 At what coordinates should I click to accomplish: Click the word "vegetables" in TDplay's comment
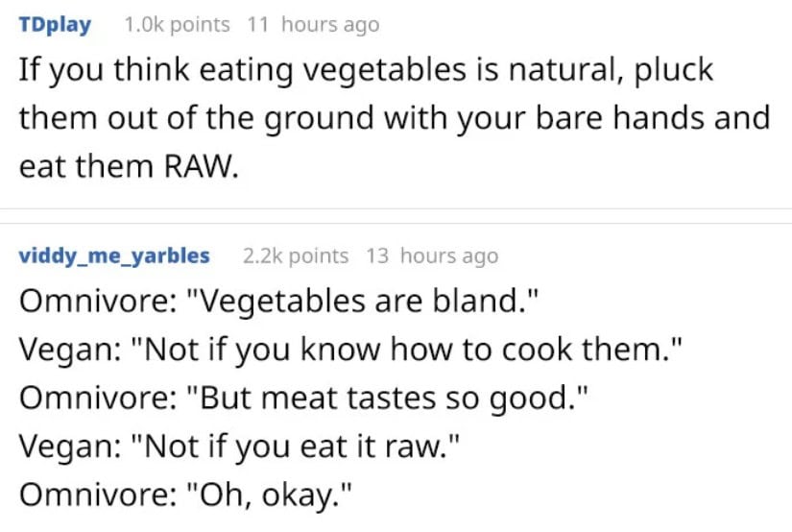click(x=385, y=71)
